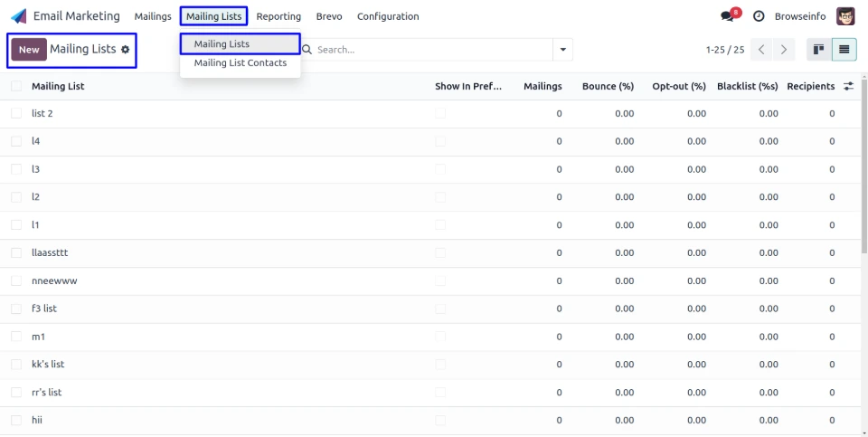Open the activities clock icon

click(x=759, y=16)
